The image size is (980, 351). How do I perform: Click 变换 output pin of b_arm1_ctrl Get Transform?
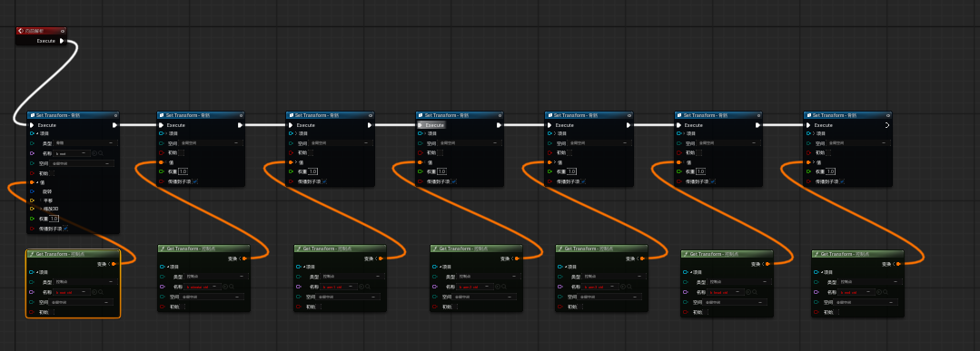[x=381, y=258]
